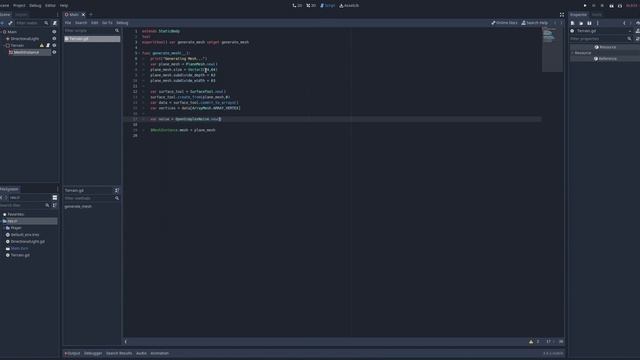Switch to the 3D workspace

[311, 6]
